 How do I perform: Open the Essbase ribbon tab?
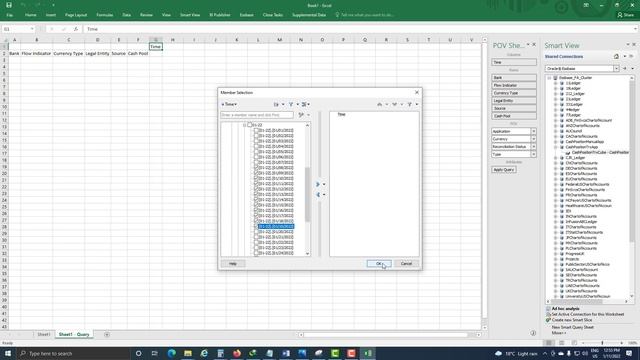pos(247,15)
